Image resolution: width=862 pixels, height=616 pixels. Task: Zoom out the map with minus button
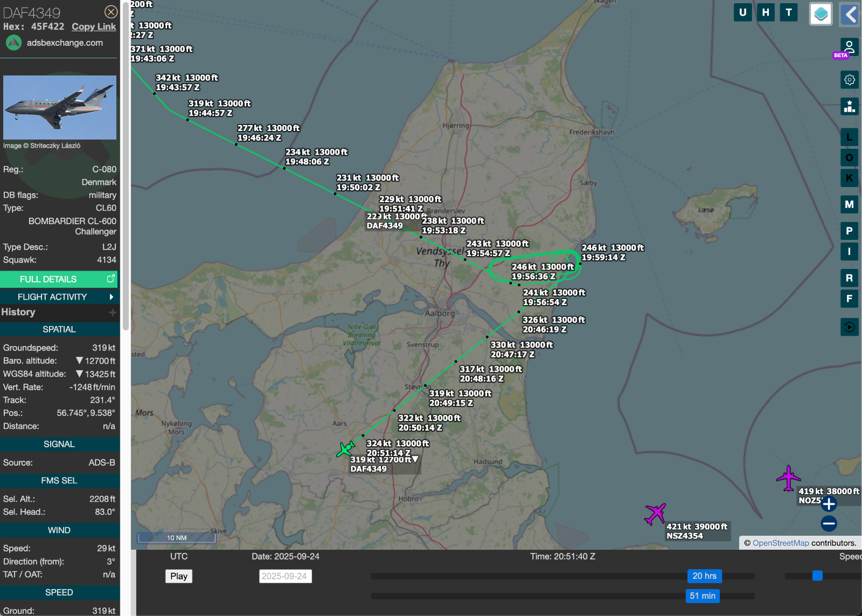click(829, 523)
